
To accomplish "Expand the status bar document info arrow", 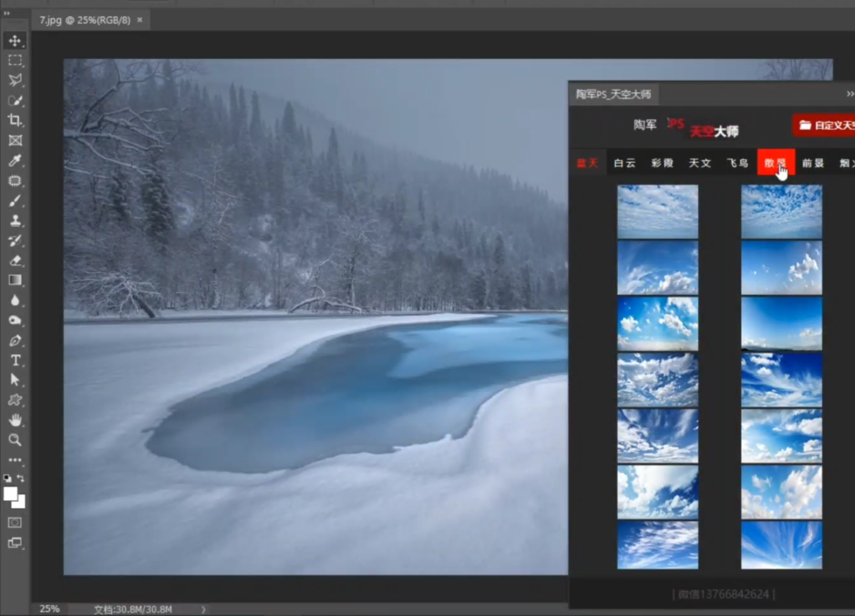I will pyautogui.click(x=203, y=609).
